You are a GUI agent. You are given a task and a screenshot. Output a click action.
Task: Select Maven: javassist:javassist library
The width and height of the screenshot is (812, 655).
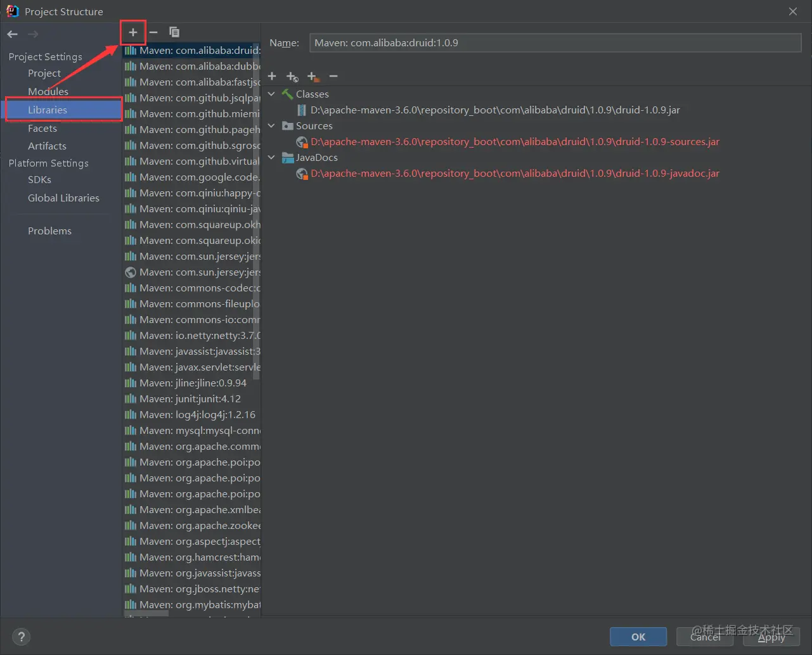[191, 351]
